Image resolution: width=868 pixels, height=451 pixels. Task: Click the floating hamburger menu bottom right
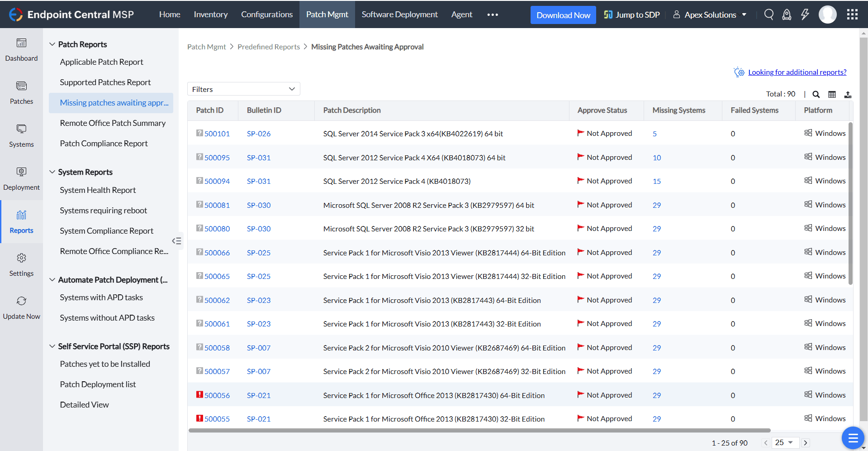[852, 438]
